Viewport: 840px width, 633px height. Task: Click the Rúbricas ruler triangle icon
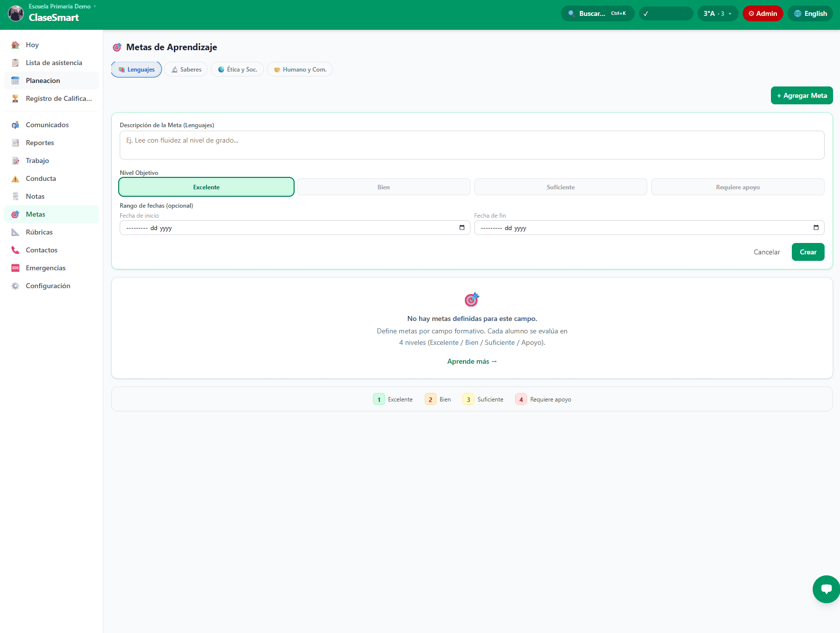15,232
